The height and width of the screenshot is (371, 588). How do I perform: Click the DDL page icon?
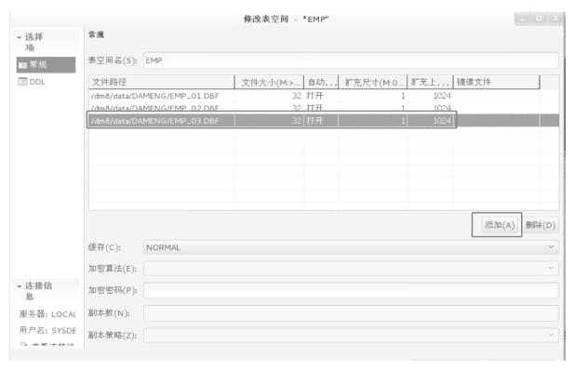[x=22, y=81]
